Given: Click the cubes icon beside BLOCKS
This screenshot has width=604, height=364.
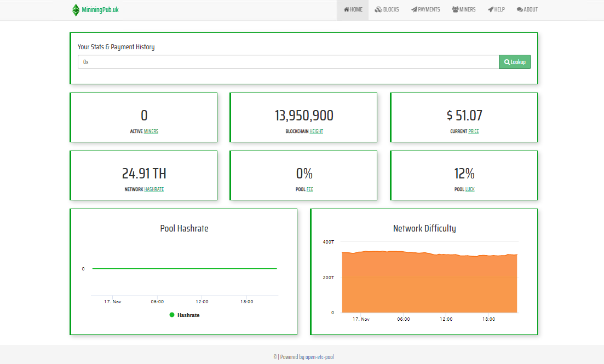Looking at the screenshot, I should click(x=378, y=10).
